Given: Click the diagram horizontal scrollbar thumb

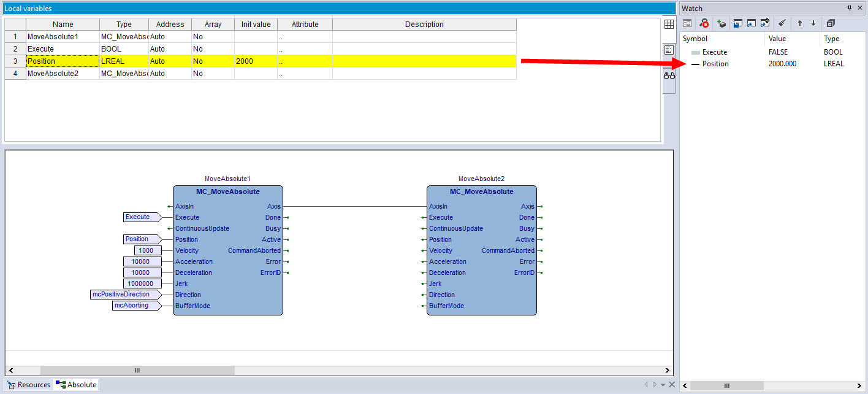Looking at the screenshot, I should coord(137,371).
